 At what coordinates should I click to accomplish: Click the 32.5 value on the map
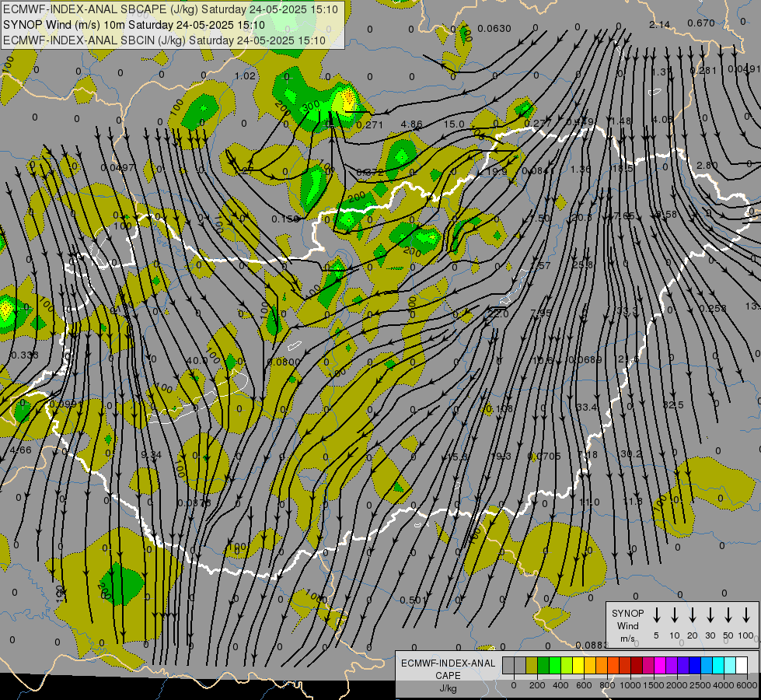(673, 404)
